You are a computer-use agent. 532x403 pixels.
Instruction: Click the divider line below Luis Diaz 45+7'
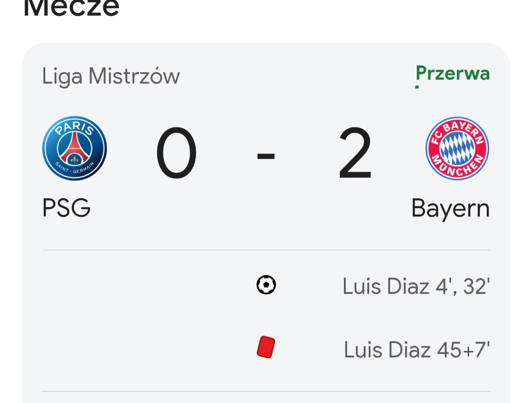(x=266, y=391)
